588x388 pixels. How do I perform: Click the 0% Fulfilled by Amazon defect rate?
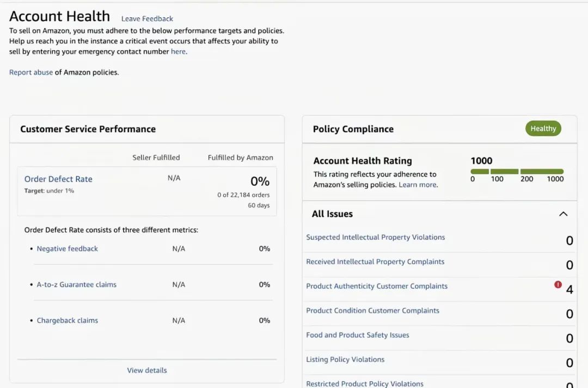pyautogui.click(x=260, y=181)
